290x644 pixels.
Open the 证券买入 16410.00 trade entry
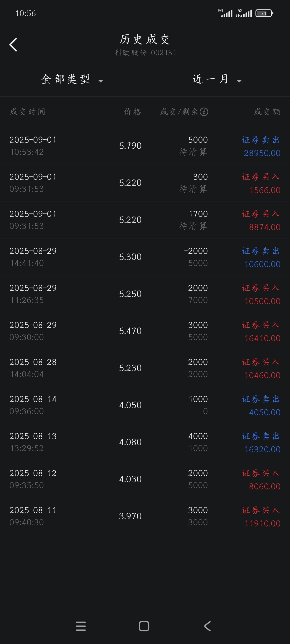tap(145, 331)
